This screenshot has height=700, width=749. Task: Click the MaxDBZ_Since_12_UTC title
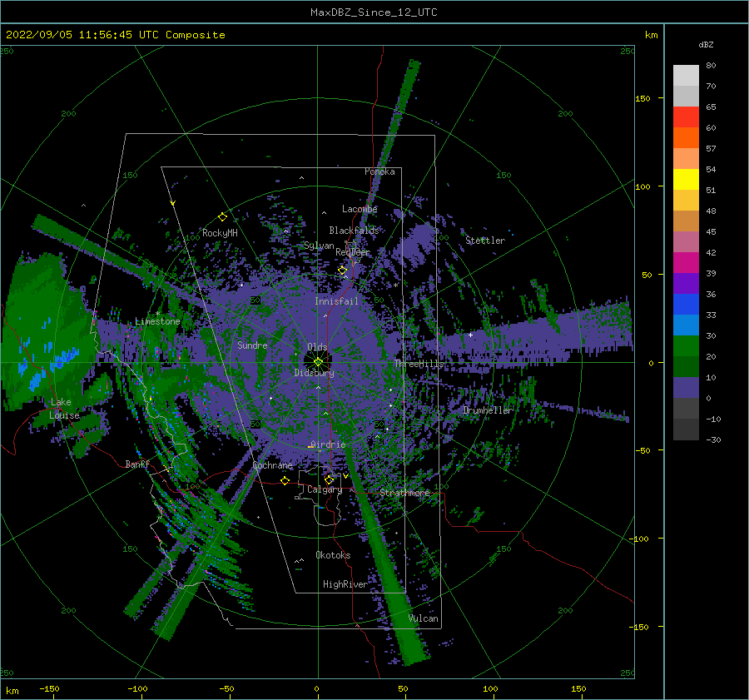pyautogui.click(x=374, y=12)
